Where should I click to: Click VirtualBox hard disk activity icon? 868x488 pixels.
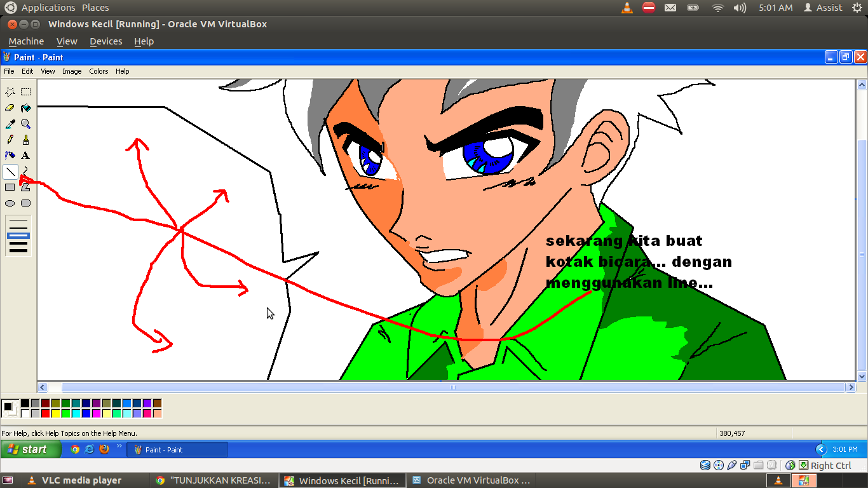coord(705,465)
